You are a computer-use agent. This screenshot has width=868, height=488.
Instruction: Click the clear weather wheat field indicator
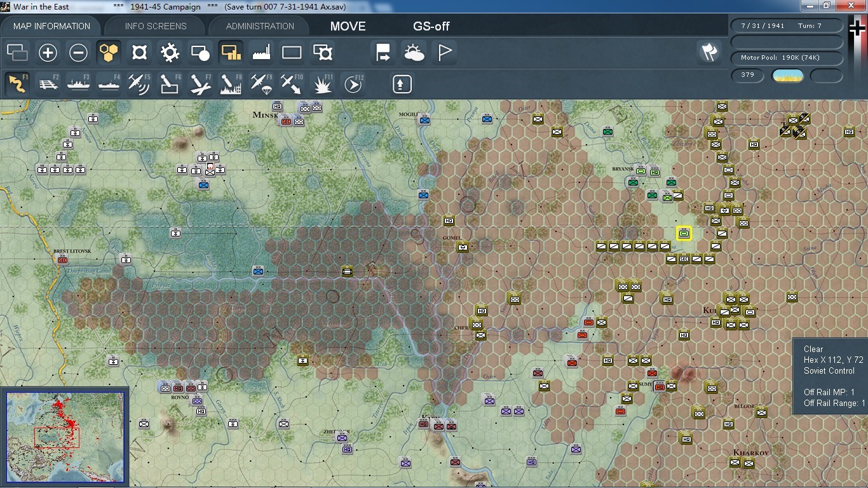pyautogui.click(x=787, y=76)
